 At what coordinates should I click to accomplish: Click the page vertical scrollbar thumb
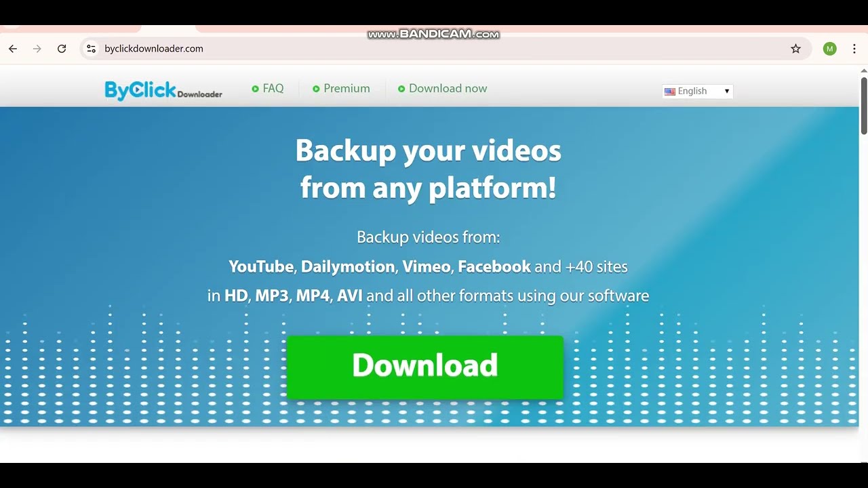[x=864, y=106]
